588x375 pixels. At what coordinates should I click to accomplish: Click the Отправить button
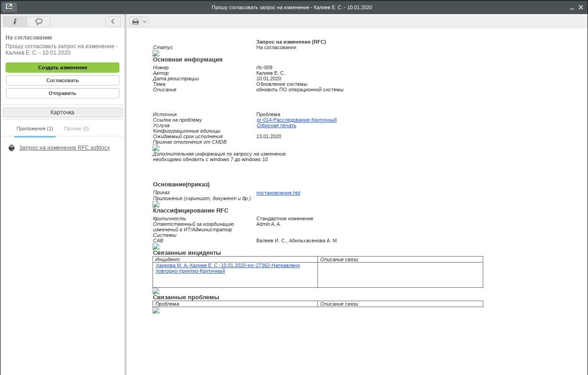tap(62, 93)
